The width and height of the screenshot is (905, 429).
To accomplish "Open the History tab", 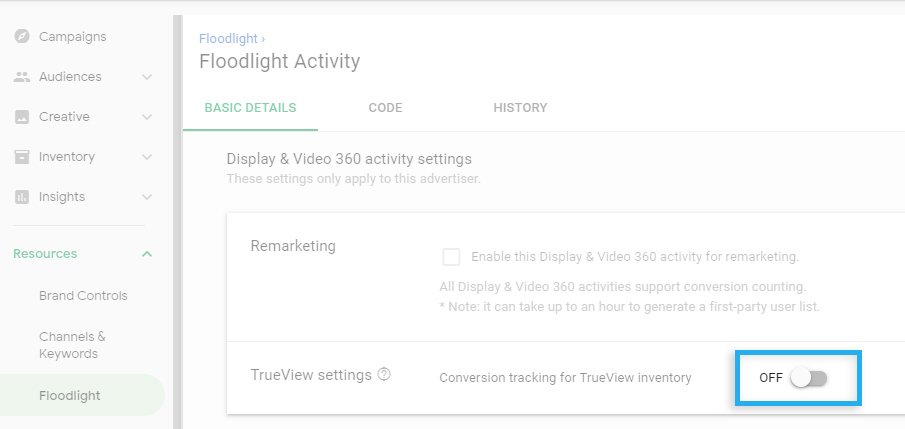I will pos(520,108).
